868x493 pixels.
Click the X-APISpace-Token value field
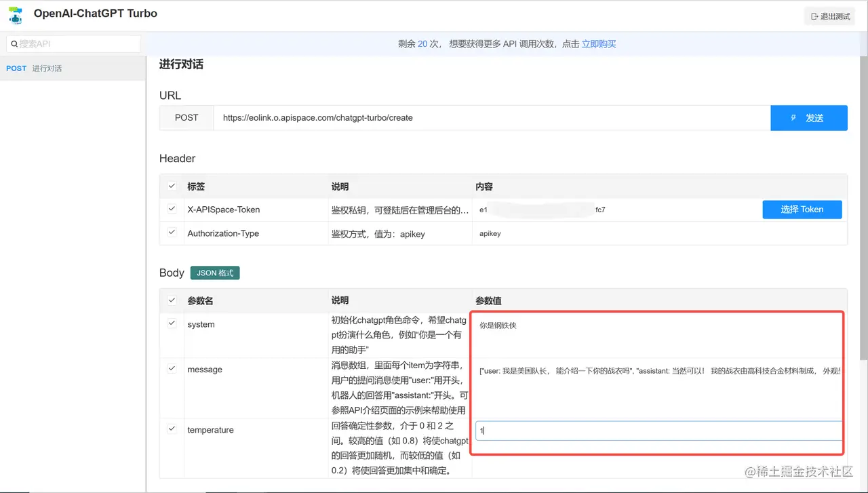pos(616,210)
